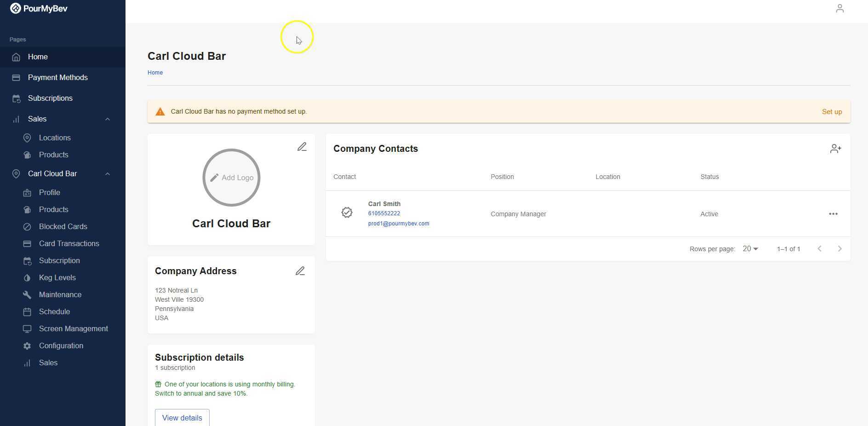Click Set up payment method link
This screenshot has height=426, width=868.
pyautogui.click(x=832, y=112)
